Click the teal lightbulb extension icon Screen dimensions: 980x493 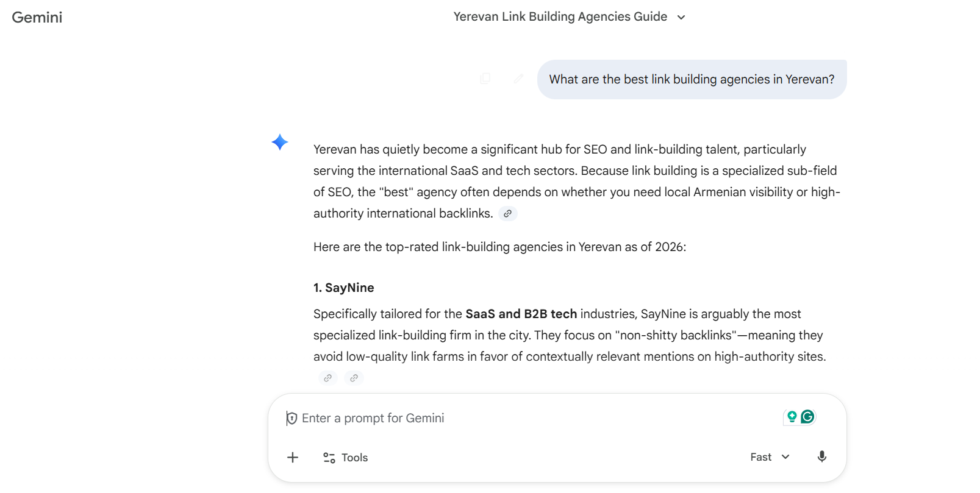792,417
